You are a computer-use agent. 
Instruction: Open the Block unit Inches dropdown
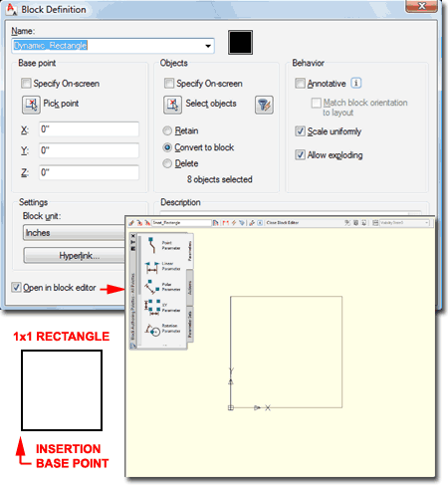pos(74,233)
